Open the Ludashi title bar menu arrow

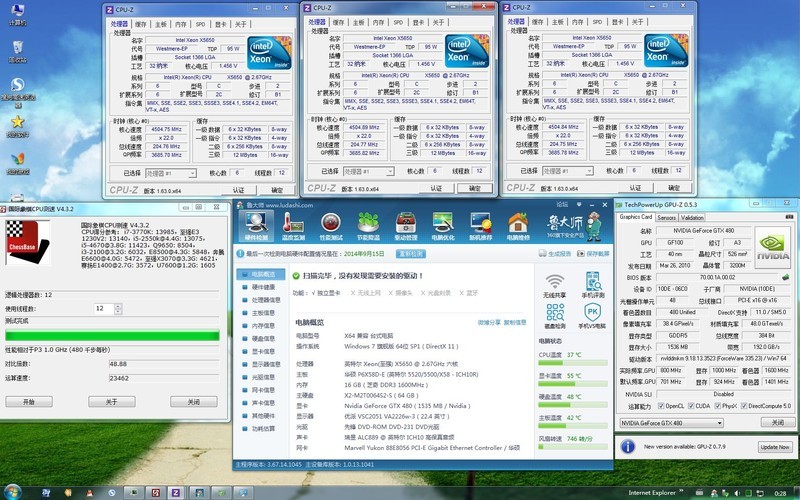[x=579, y=205]
